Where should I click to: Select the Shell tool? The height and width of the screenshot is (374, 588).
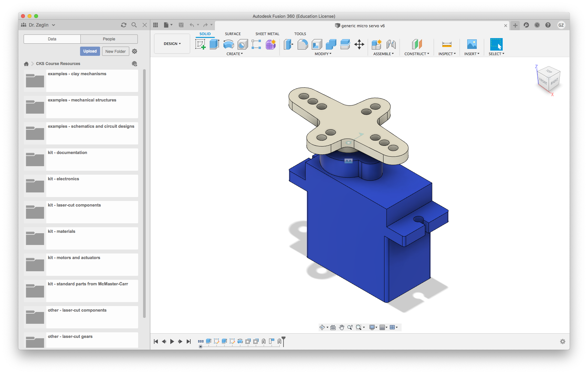pos(317,44)
